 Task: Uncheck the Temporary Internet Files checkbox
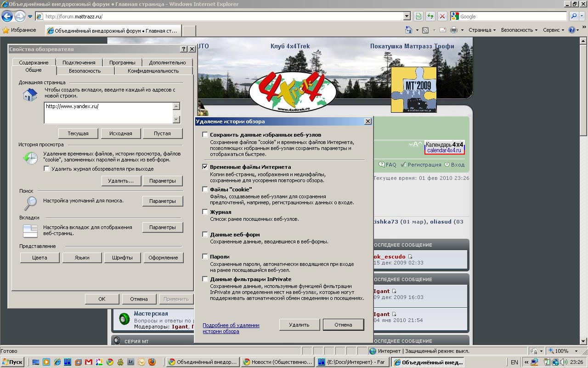(205, 167)
